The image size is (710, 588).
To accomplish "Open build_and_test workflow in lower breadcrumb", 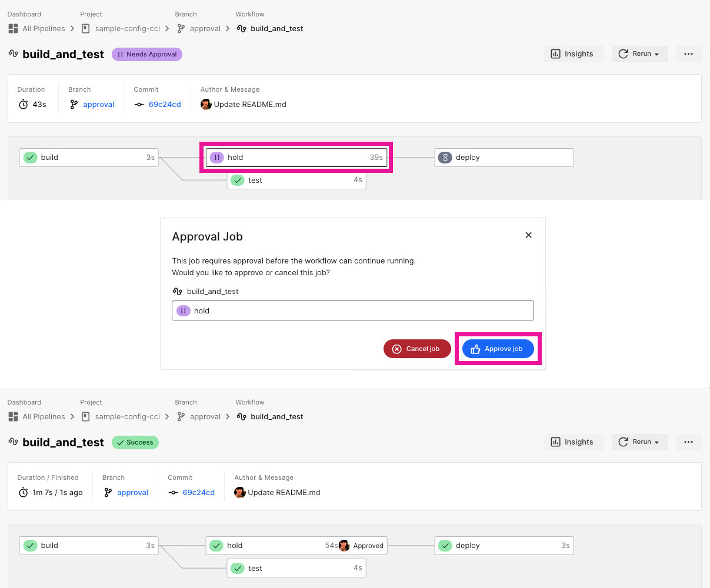I will pyautogui.click(x=270, y=416).
